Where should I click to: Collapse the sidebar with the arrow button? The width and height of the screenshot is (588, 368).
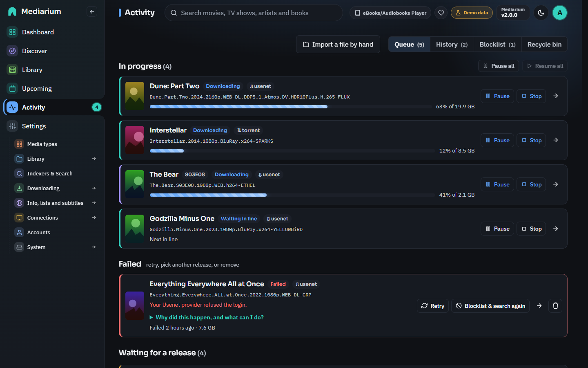point(92,12)
